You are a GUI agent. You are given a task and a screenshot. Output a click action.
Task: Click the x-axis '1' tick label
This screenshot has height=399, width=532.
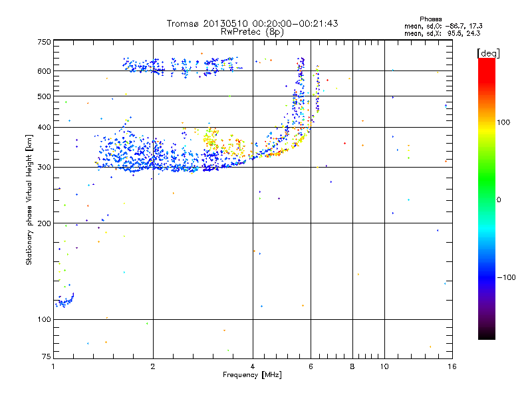[x=54, y=366]
